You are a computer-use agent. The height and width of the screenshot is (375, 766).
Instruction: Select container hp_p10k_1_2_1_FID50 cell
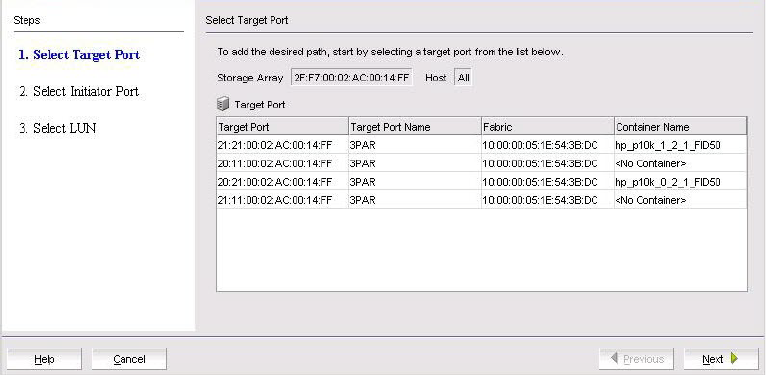[681, 145]
